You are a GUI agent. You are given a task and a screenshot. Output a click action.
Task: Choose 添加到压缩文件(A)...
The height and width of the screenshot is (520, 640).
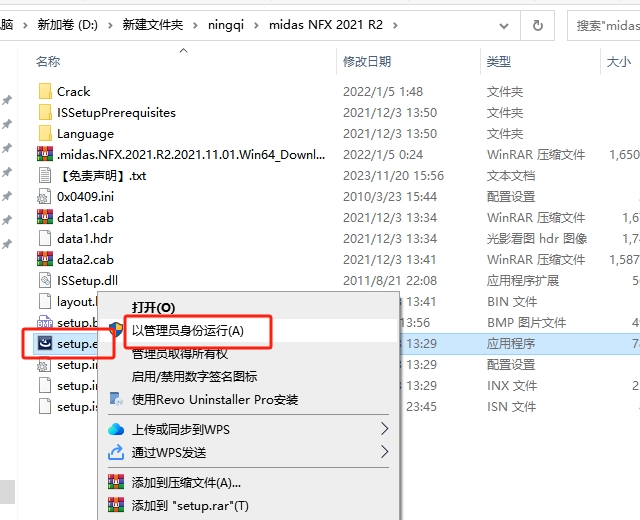[x=186, y=482]
